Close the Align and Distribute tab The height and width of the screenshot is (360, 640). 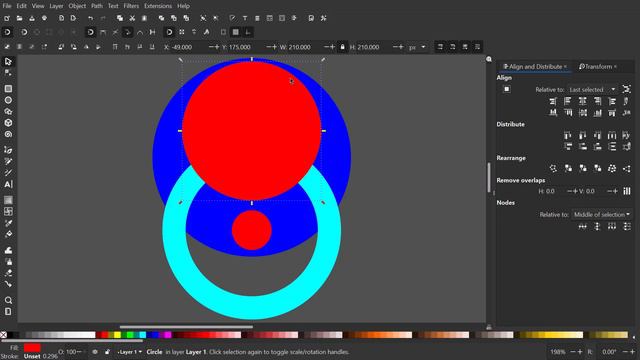pyautogui.click(x=565, y=67)
